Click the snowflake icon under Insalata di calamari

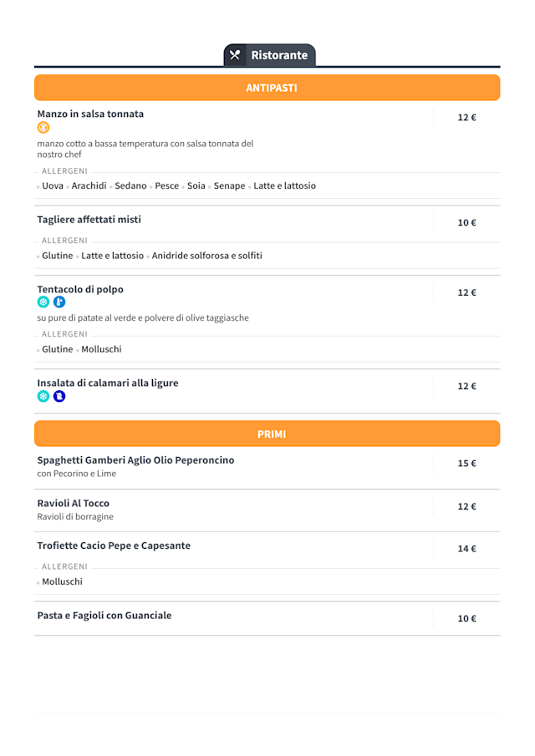click(43, 397)
